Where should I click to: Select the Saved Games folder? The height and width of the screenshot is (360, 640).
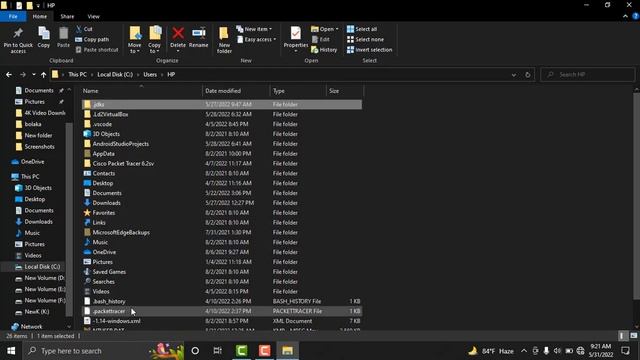click(x=222, y=272)
